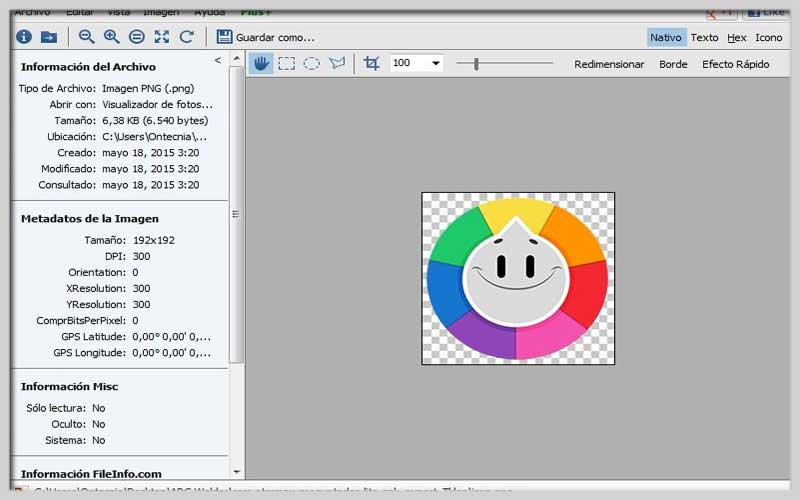Click 'C:\Users\Ontecnia\...' location value
The height and width of the screenshot is (500, 800).
coord(154,137)
